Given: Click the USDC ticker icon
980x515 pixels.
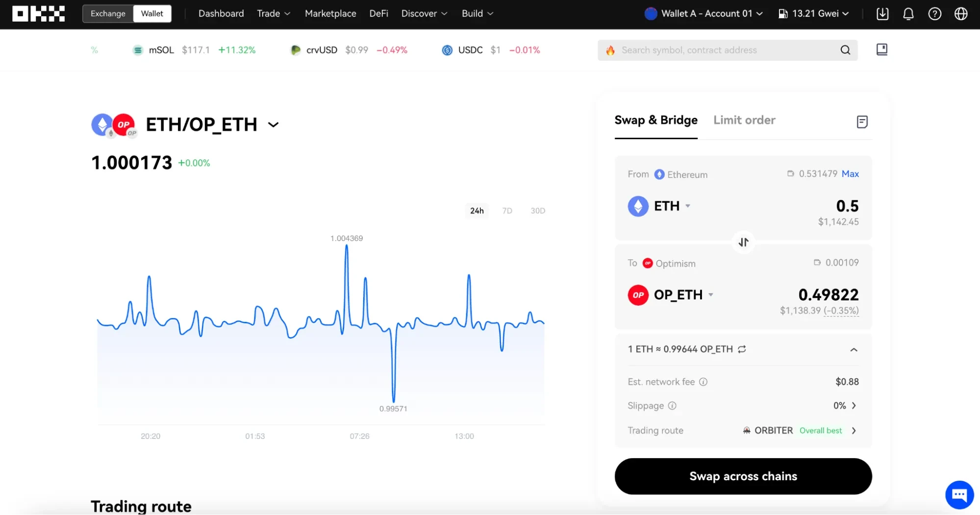Looking at the screenshot, I should coord(447,50).
